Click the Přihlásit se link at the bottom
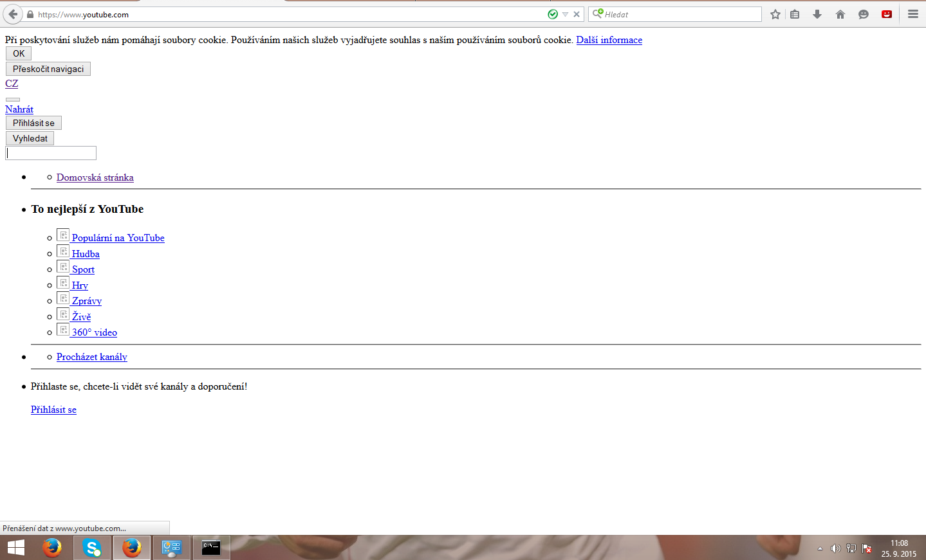 [x=53, y=410]
